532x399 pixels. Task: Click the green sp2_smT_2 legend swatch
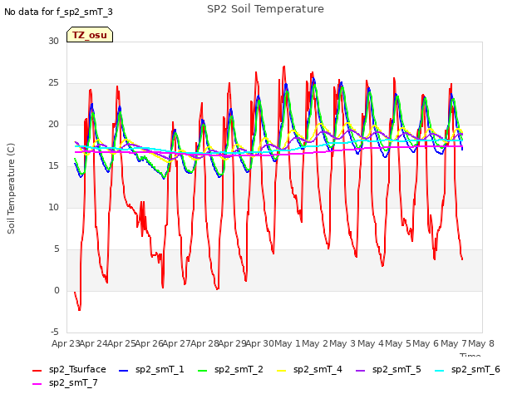click(203, 371)
